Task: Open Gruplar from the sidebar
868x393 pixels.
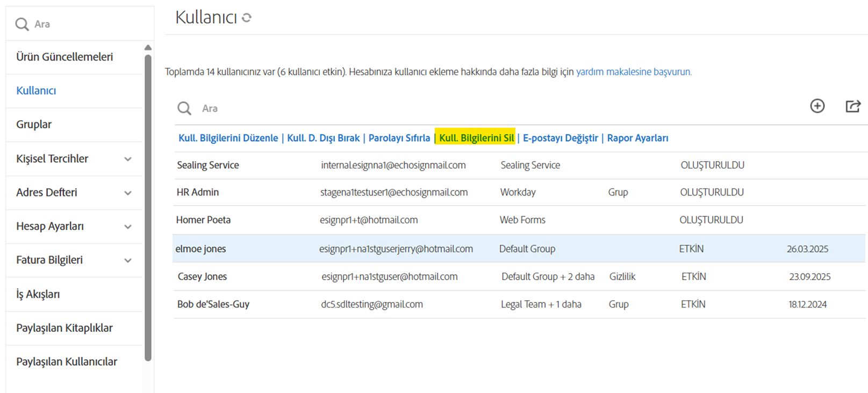Action: tap(34, 125)
